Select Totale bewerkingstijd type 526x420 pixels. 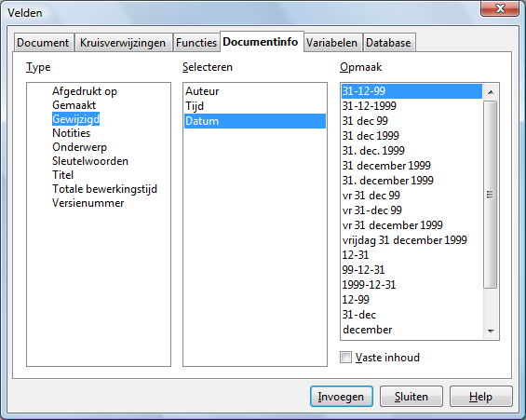pos(104,189)
